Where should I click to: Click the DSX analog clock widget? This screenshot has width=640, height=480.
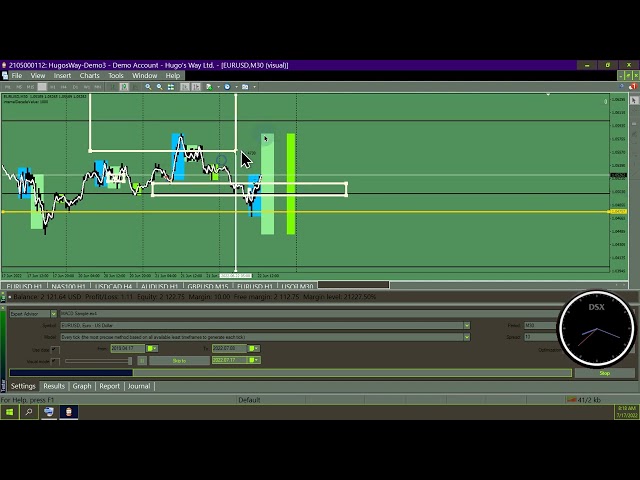point(596,330)
